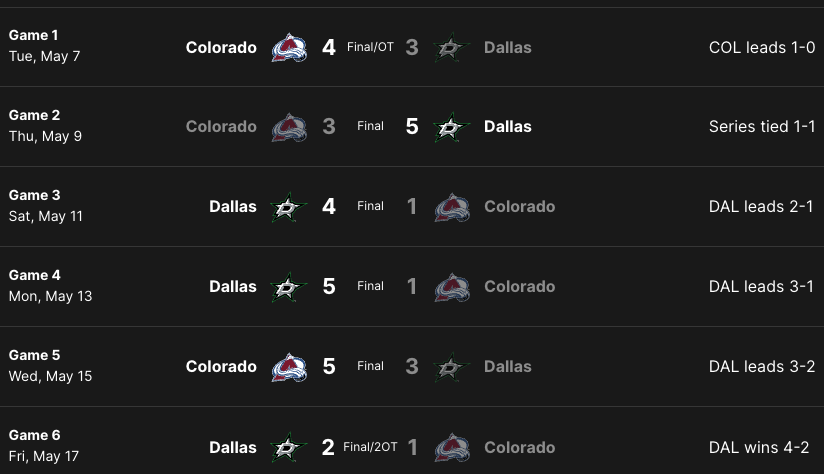Click Dallas Stars logo in Game 3

[289, 207]
